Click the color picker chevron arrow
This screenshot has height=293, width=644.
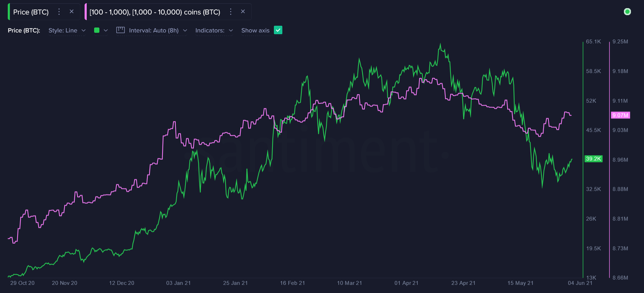tap(106, 30)
